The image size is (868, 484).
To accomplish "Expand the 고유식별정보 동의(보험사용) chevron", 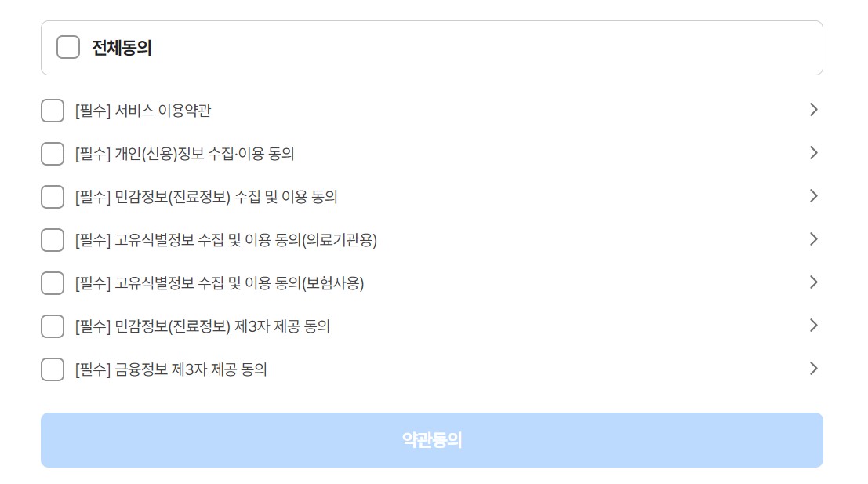I will pyautogui.click(x=814, y=282).
